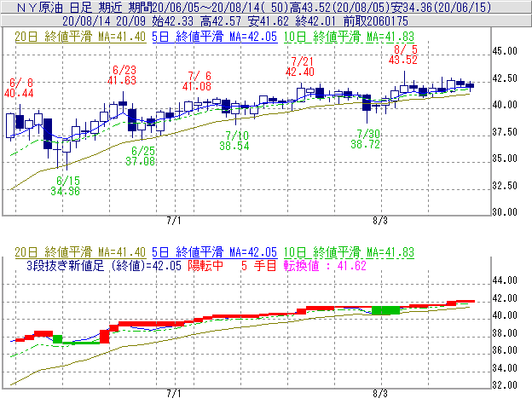
Task: Select 10日 終値平滑 MA=41.83 legend in upper chart
Action: tap(349, 37)
